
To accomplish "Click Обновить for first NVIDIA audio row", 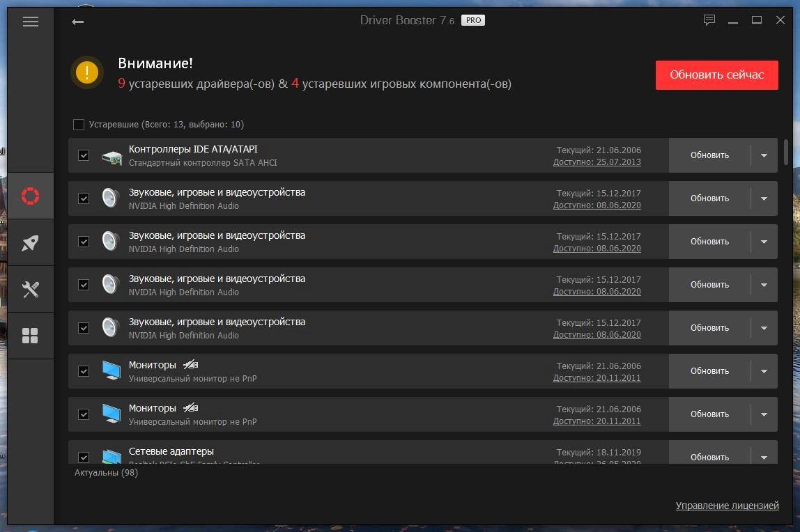I will pyautogui.click(x=709, y=198).
